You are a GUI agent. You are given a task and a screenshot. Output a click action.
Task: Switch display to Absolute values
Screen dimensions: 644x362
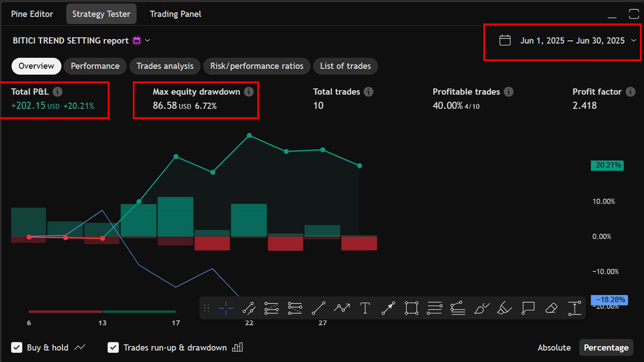pyautogui.click(x=554, y=348)
